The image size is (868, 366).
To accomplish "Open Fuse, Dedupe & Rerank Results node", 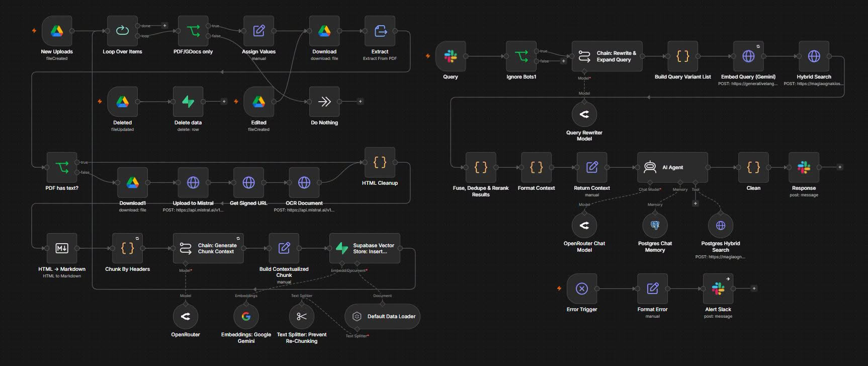I will tap(481, 168).
